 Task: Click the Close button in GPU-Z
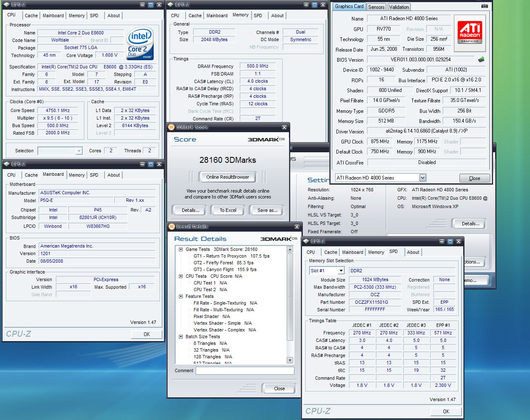[475, 178]
